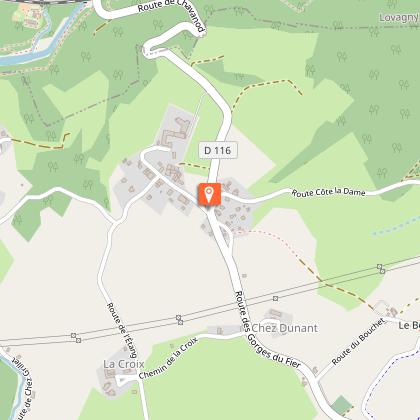Click the Route du Bouchet label
The width and height of the screenshot is (420, 420).
click(x=358, y=342)
